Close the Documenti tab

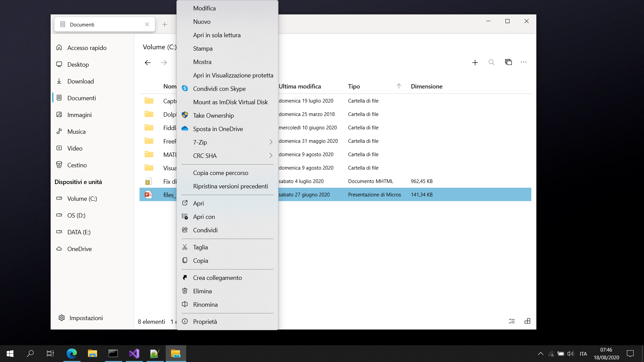pyautogui.click(x=147, y=24)
